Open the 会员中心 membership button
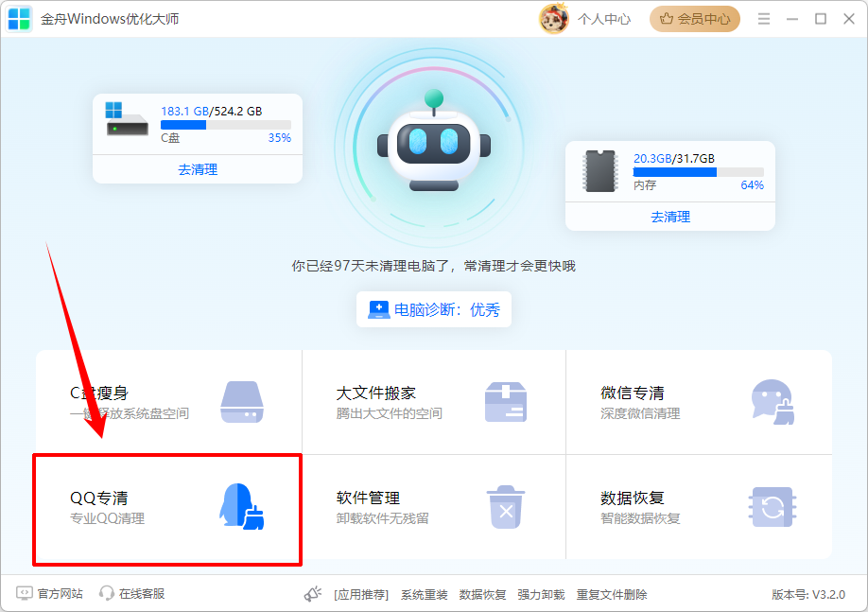 point(695,19)
